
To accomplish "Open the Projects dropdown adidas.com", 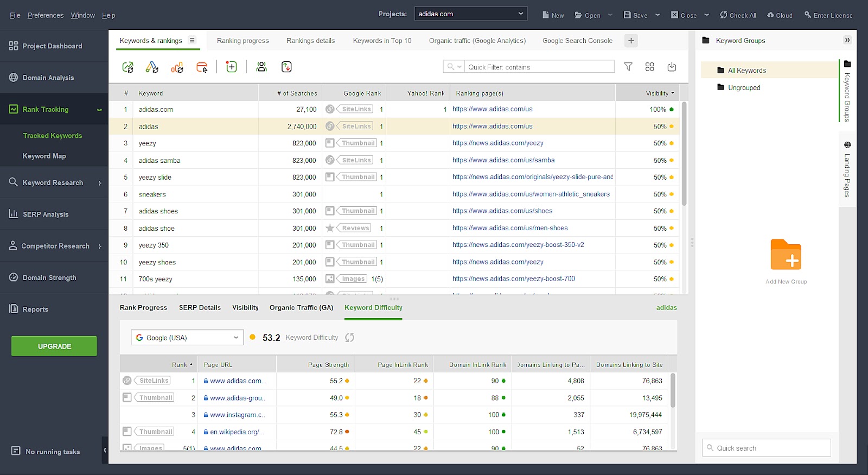I will (470, 14).
